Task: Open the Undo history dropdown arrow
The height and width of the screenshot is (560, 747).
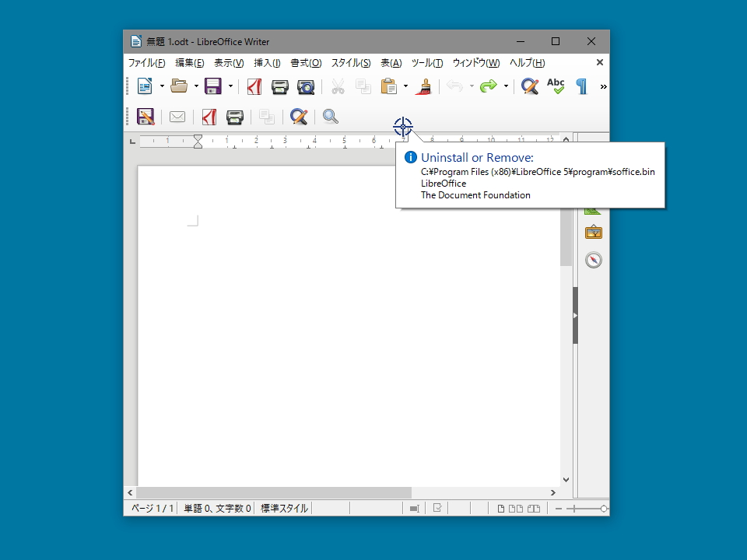Action: pos(472,86)
